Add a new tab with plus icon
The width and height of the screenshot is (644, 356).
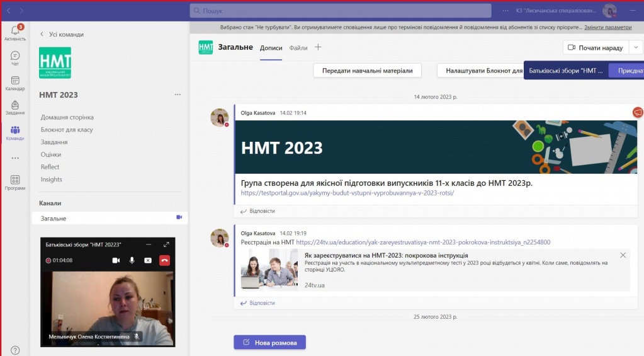point(318,47)
